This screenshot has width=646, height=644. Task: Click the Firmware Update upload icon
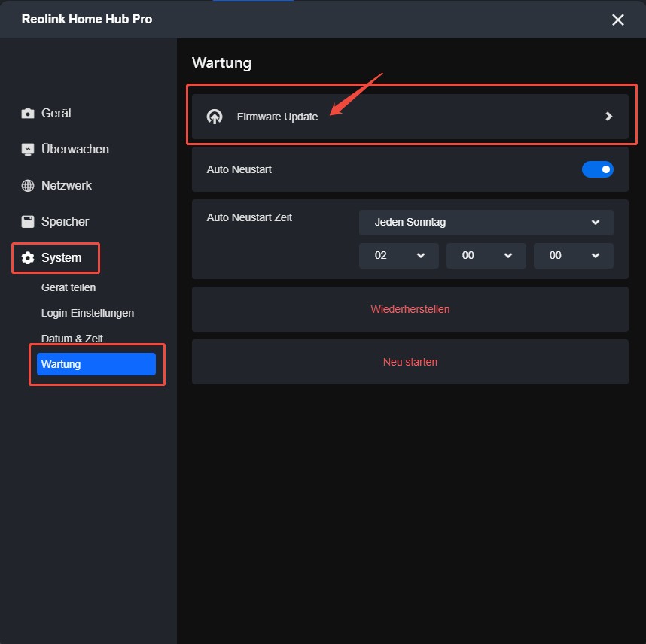tap(215, 117)
